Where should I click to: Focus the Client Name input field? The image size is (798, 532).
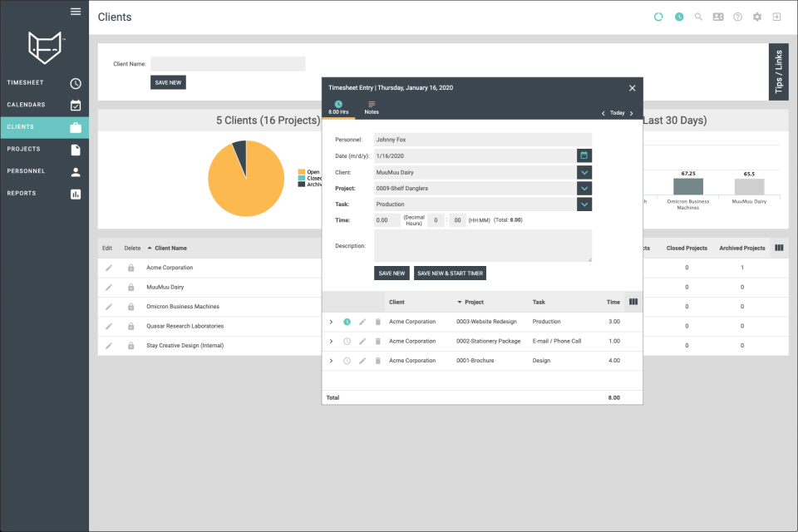(228, 64)
